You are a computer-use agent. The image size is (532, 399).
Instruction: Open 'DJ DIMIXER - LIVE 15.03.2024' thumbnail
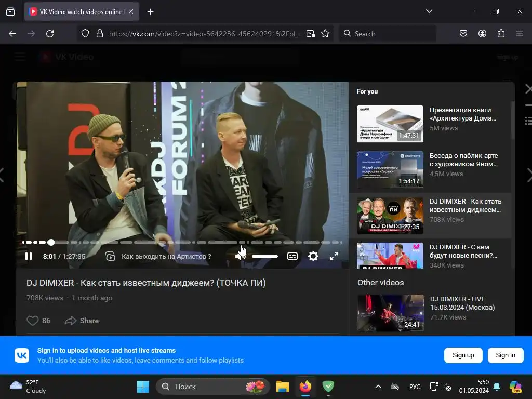click(391, 313)
